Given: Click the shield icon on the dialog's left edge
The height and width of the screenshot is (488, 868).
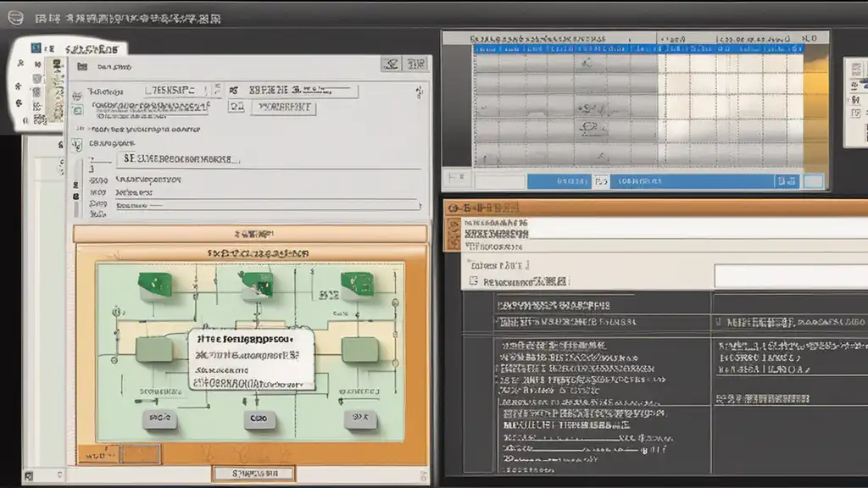Looking at the screenshot, I should click(x=77, y=145).
